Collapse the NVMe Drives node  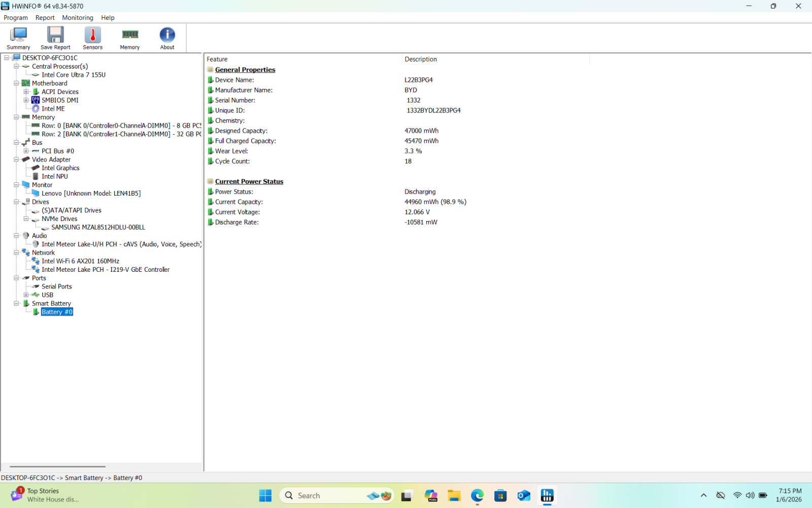[26, 218]
